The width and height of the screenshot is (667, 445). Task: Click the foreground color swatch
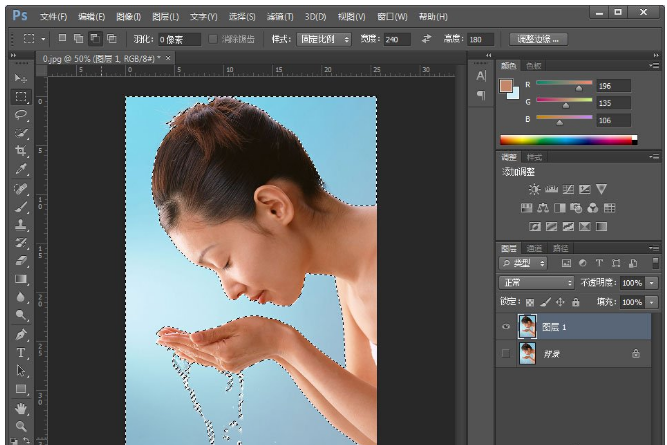pyautogui.click(x=507, y=84)
